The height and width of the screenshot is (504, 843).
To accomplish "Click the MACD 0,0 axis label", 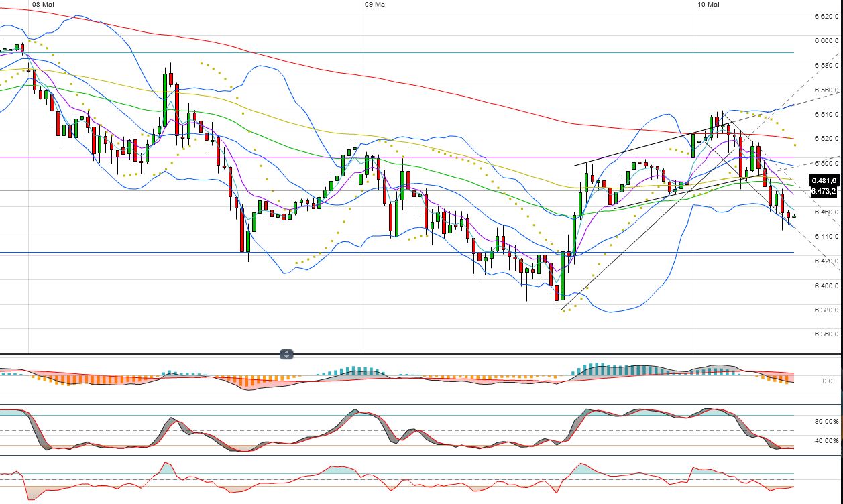I will pyautogui.click(x=827, y=381).
